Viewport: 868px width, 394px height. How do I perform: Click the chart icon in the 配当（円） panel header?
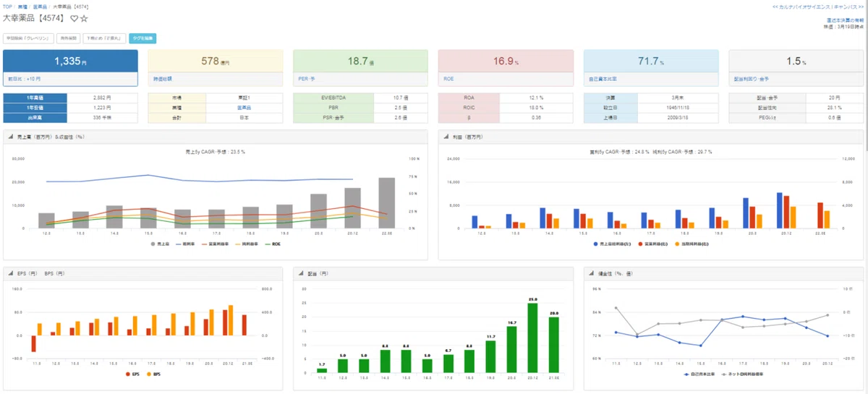click(x=300, y=273)
